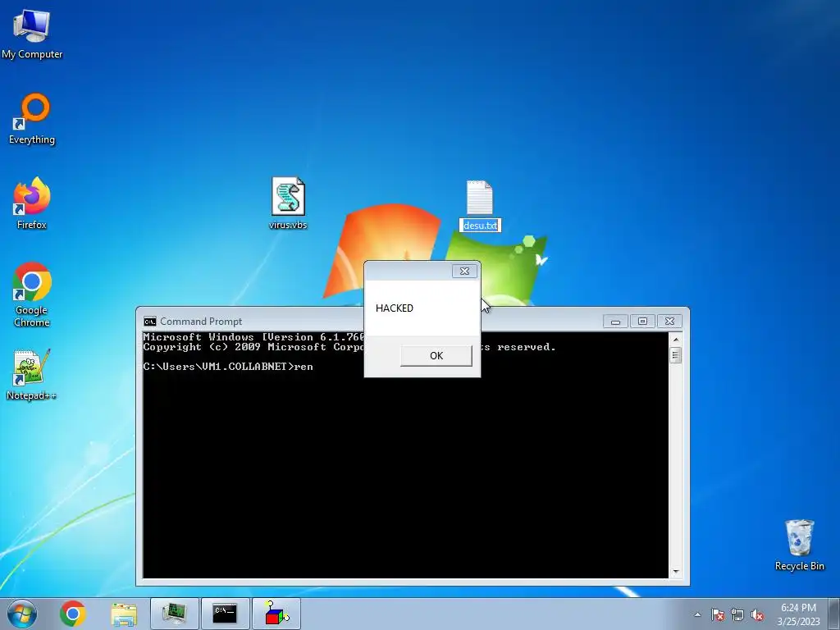Open the Action Center flag icon
The width and height of the screenshot is (840, 630).
click(718, 614)
